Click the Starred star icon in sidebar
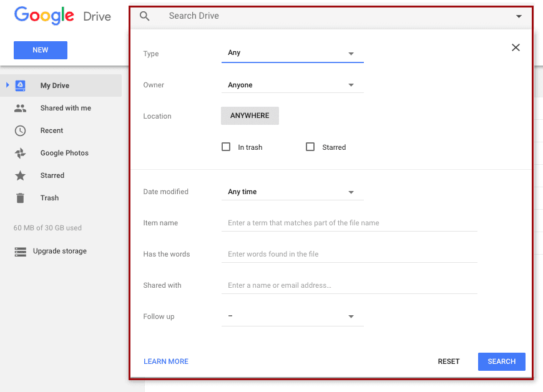The height and width of the screenshot is (392, 543). coord(20,175)
